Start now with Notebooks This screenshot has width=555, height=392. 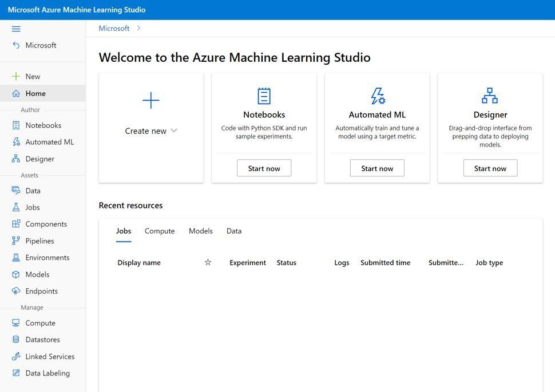pyautogui.click(x=263, y=168)
